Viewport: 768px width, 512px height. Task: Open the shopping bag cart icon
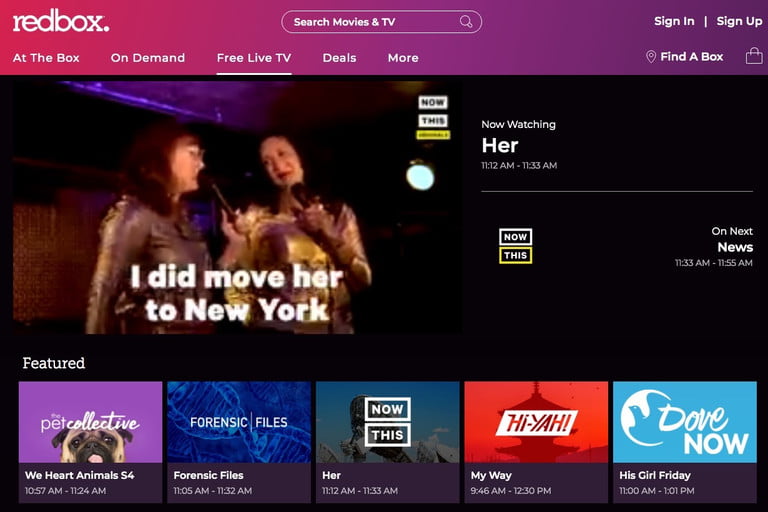754,57
